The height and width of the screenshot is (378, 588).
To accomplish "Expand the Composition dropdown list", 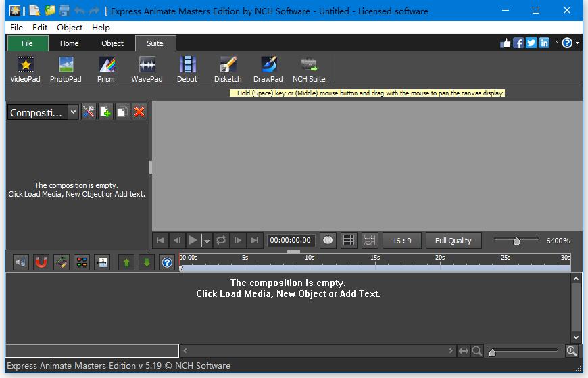I will pos(73,112).
